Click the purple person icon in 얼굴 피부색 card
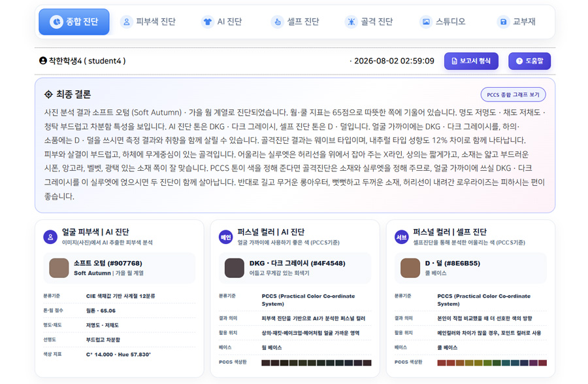The image size is (588, 384). point(50,237)
